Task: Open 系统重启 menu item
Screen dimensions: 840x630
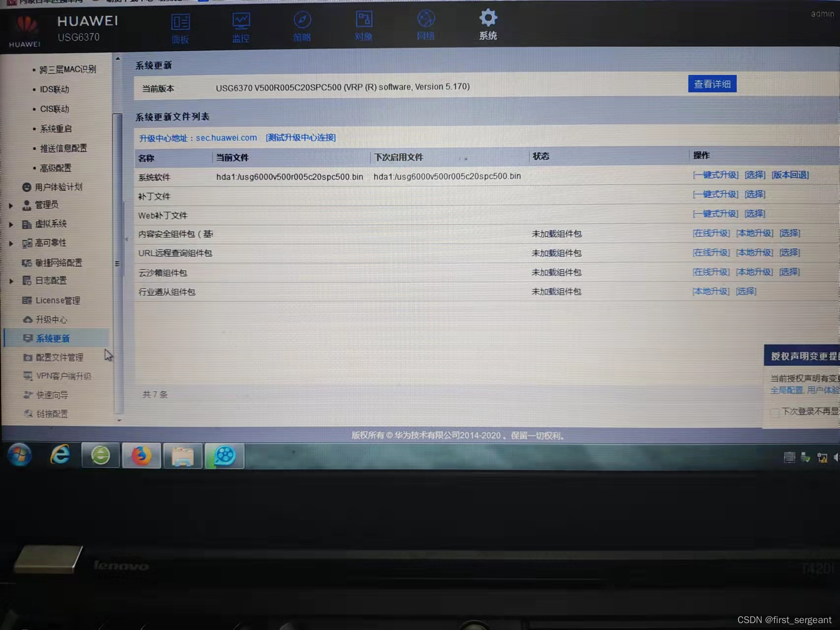Action: coord(56,129)
